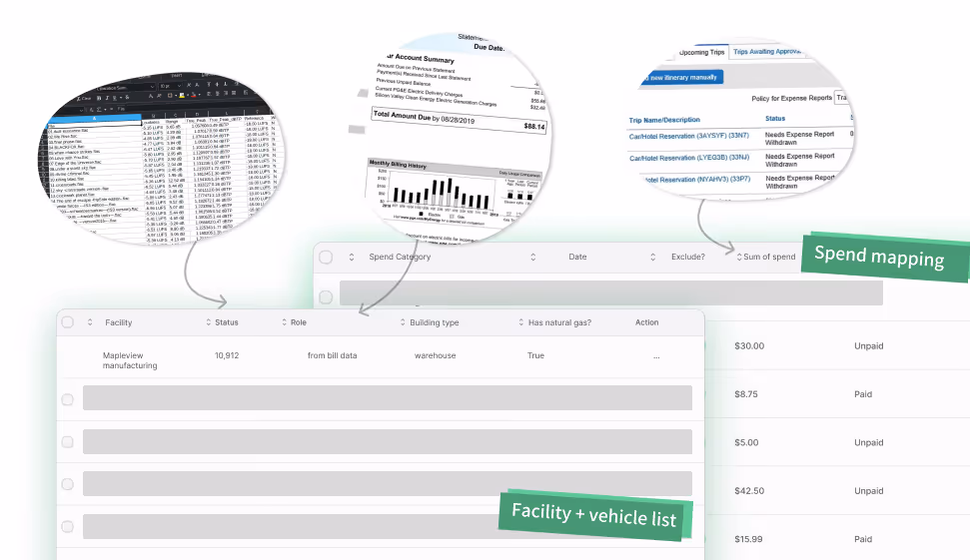The image size is (970, 560).
Task: Select the $42.50 spend amount
Action: (x=749, y=491)
